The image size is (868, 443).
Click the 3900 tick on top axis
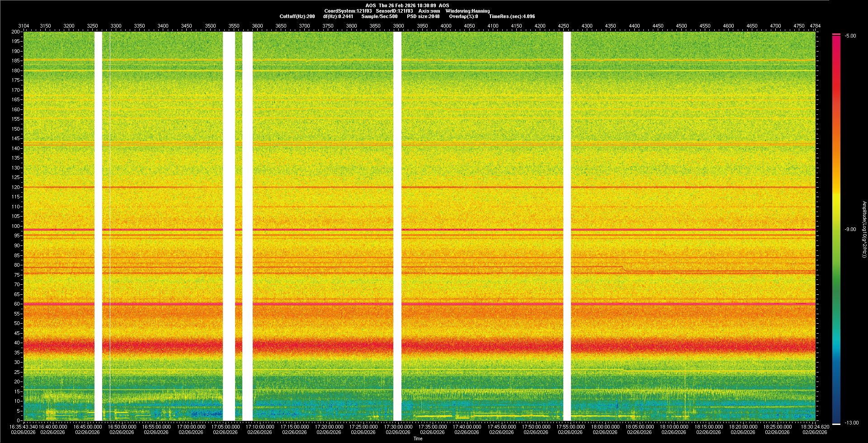pos(398,26)
